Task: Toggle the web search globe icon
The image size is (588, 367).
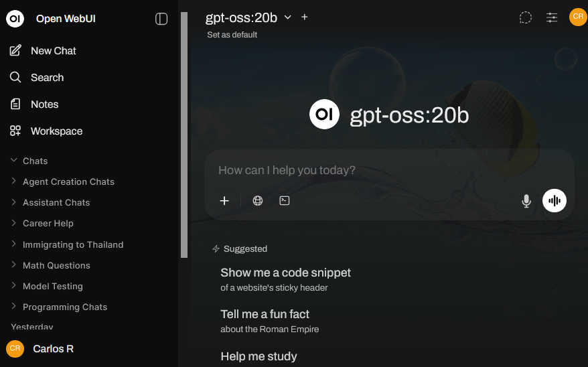Action: click(x=258, y=201)
